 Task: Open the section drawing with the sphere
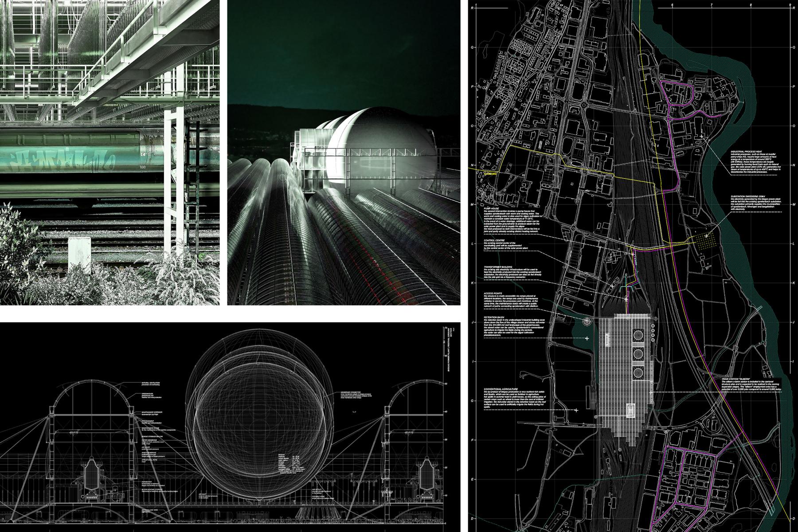tap(230, 427)
